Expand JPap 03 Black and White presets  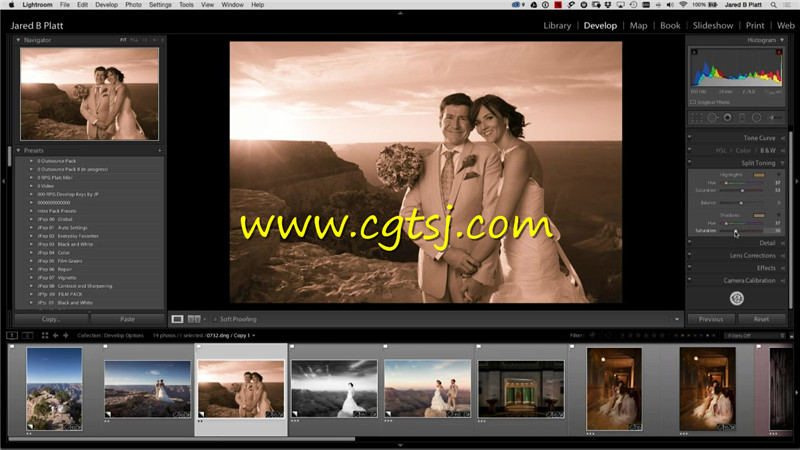(31, 244)
